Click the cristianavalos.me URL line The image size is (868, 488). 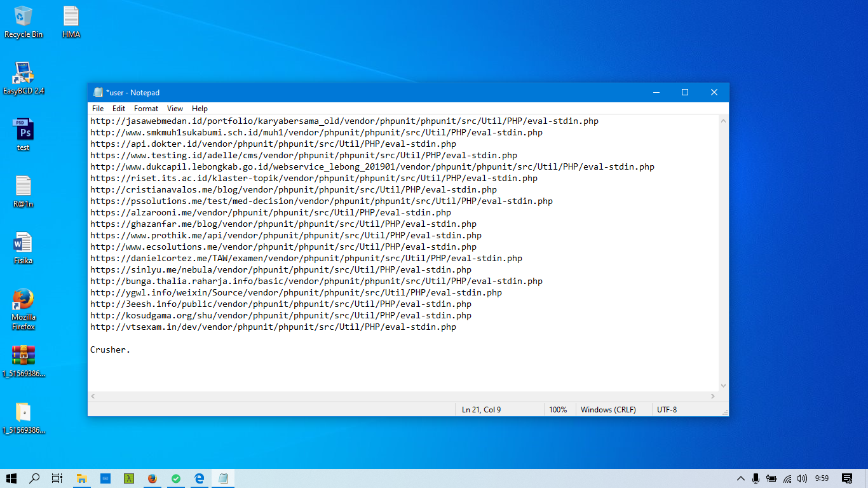[294, 189]
